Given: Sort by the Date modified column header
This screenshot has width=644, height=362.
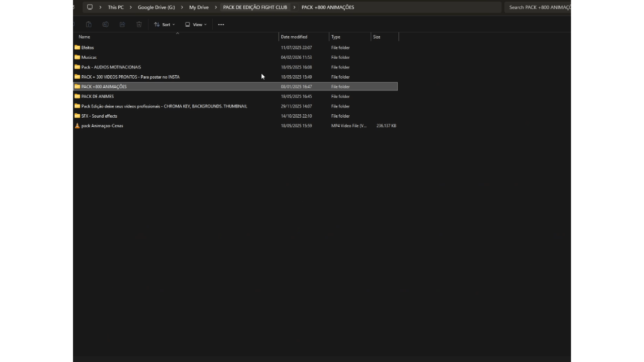Looking at the screenshot, I should (x=294, y=37).
